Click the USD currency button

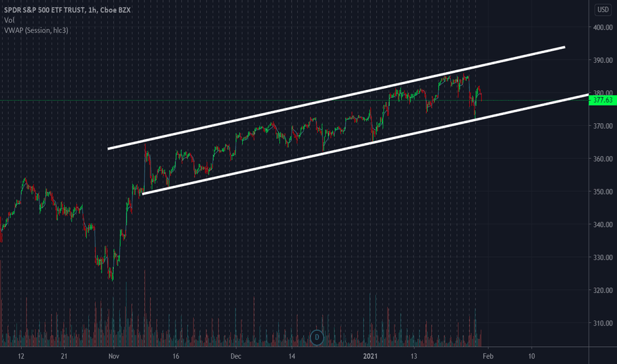coord(603,9)
